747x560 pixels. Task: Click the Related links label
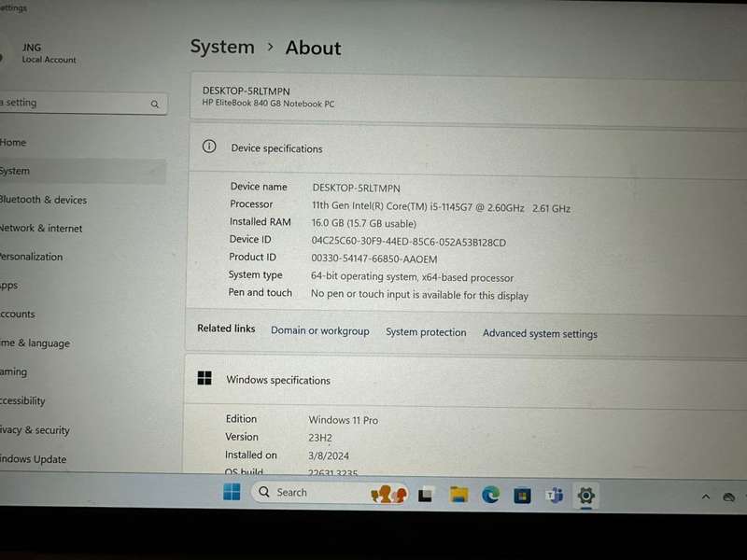[x=226, y=329]
